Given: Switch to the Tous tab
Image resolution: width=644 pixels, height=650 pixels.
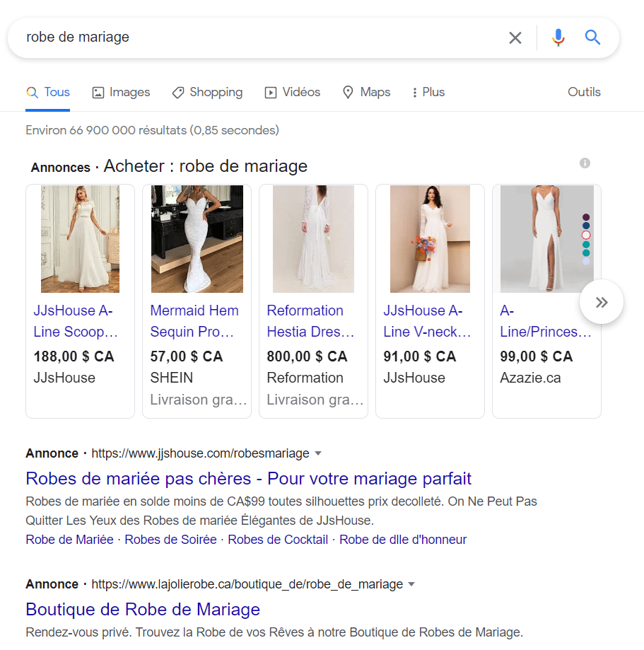Looking at the screenshot, I should coord(48,92).
